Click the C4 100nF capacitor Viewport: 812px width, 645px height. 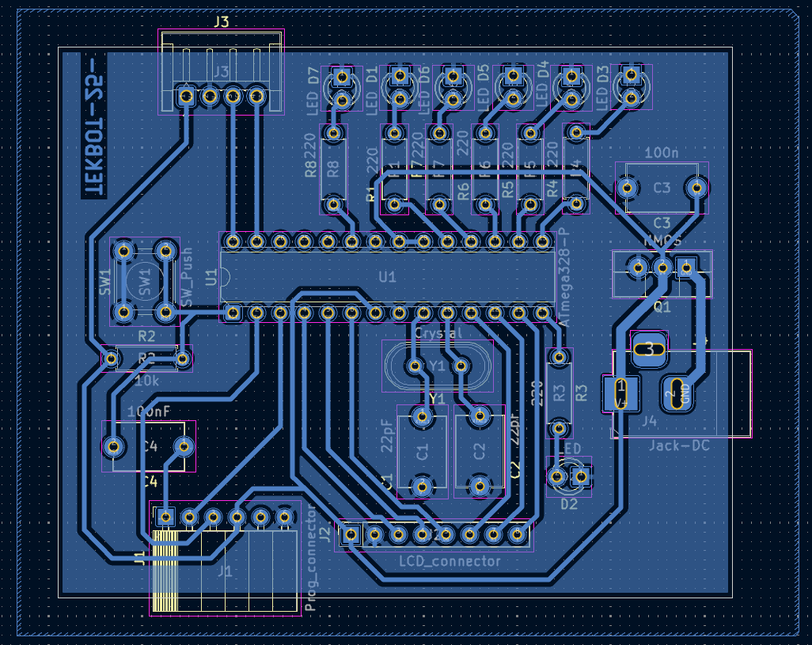[149, 446]
